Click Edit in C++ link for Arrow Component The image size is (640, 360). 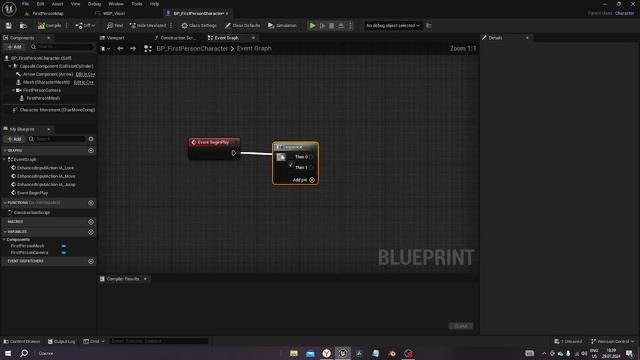[85, 74]
